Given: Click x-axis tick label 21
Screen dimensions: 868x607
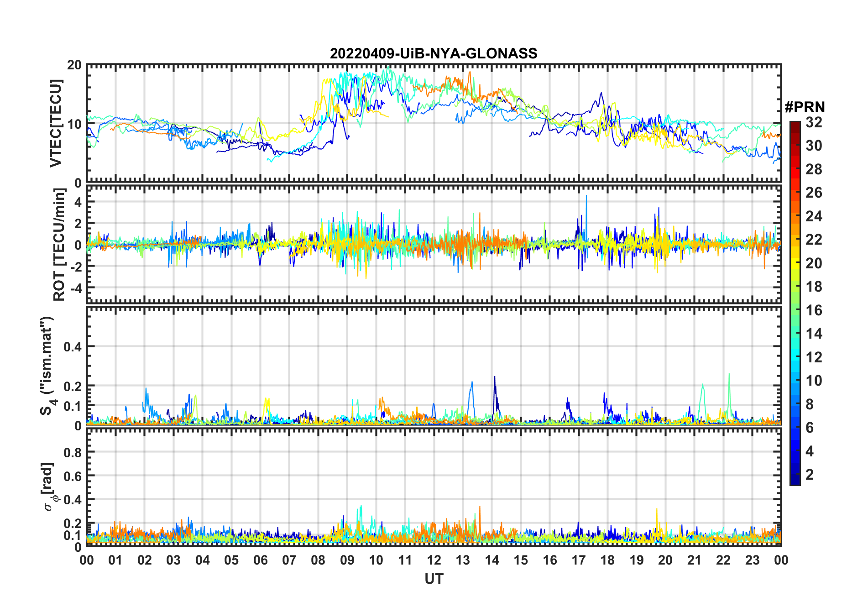Looking at the screenshot, I should (x=694, y=560).
